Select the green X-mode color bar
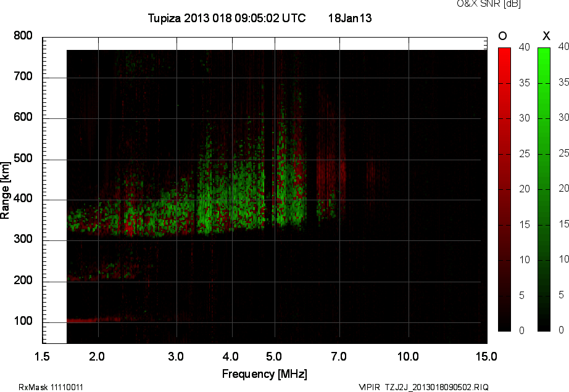Viewport: 569px width, 392px height. point(544,189)
